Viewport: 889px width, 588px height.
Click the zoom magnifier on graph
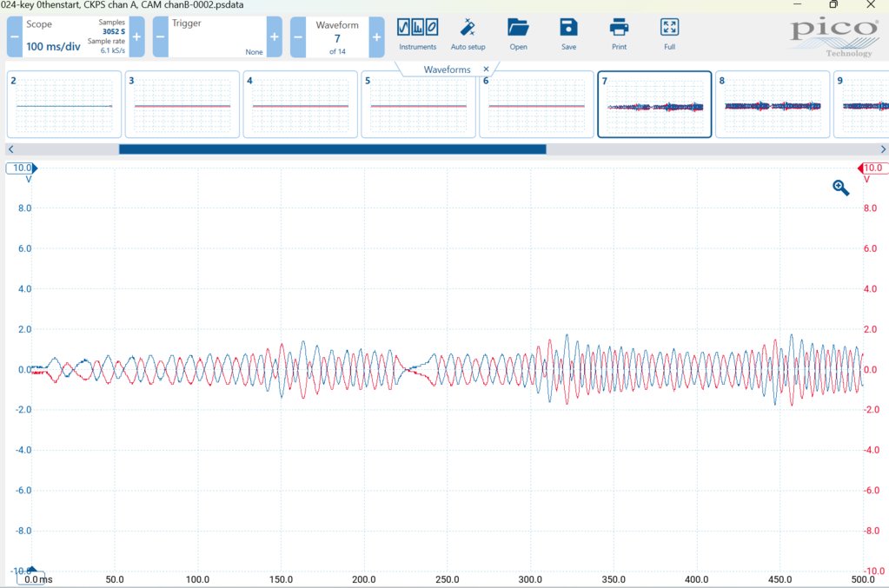[840, 188]
